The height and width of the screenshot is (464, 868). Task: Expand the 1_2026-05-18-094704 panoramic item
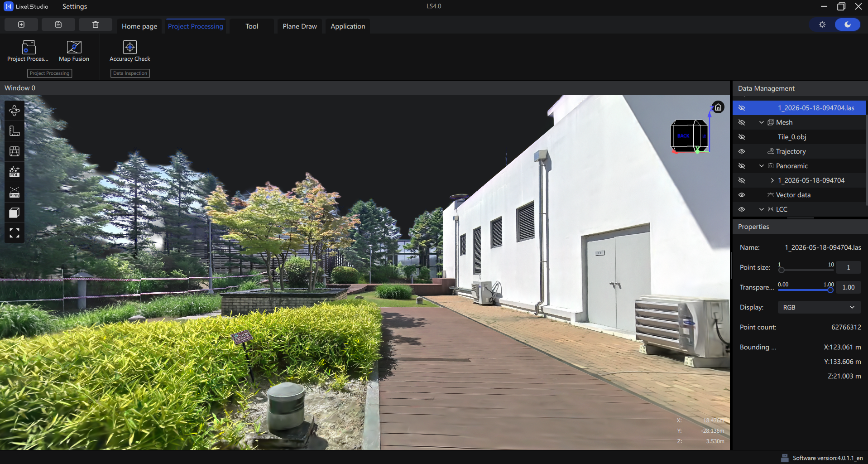coord(772,180)
